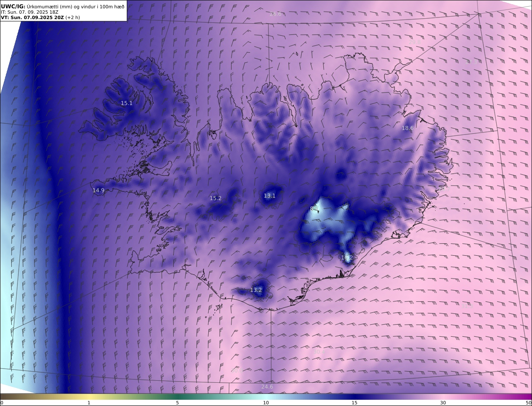The height and width of the screenshot is (406, 532).
Task: Click the 24.6 value label
Action: tap(267, 387)
